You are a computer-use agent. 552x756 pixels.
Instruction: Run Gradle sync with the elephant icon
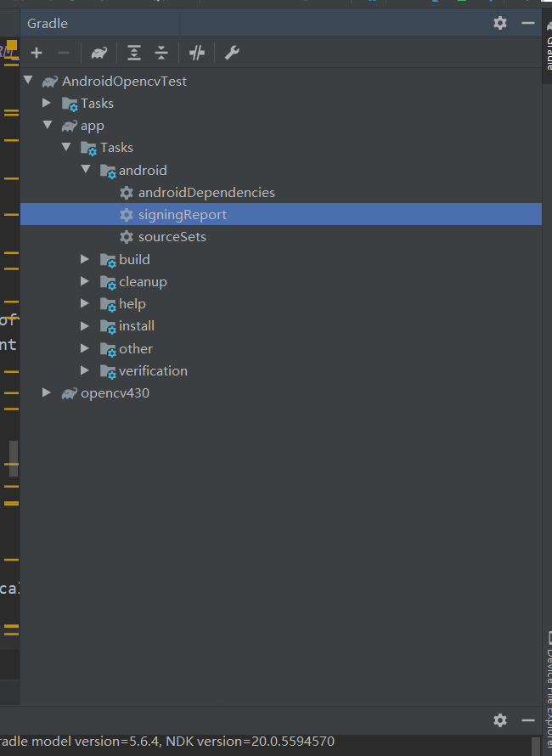(99, 53)
